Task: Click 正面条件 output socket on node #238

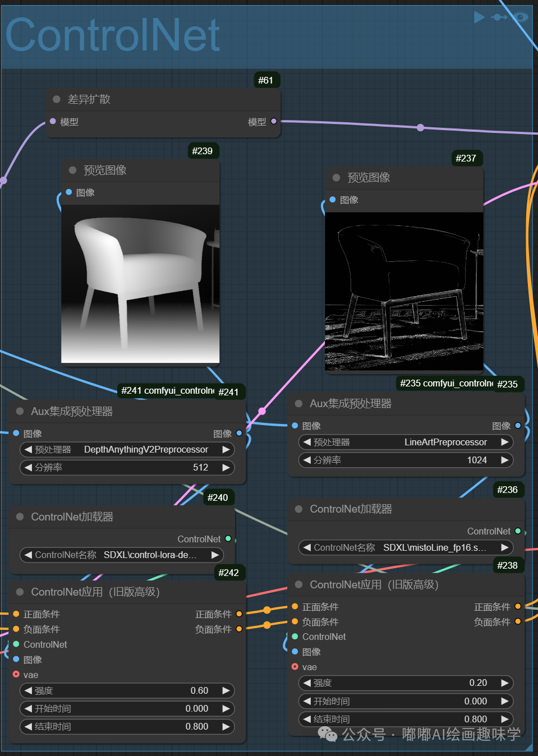Action: tap(518, 606)
